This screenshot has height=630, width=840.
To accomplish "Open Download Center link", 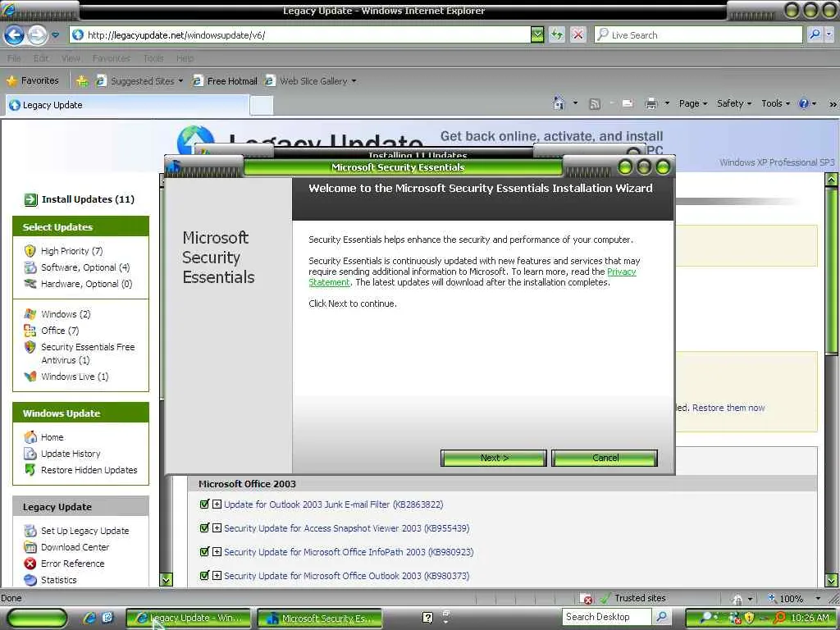I will click(x=75, y=547).
